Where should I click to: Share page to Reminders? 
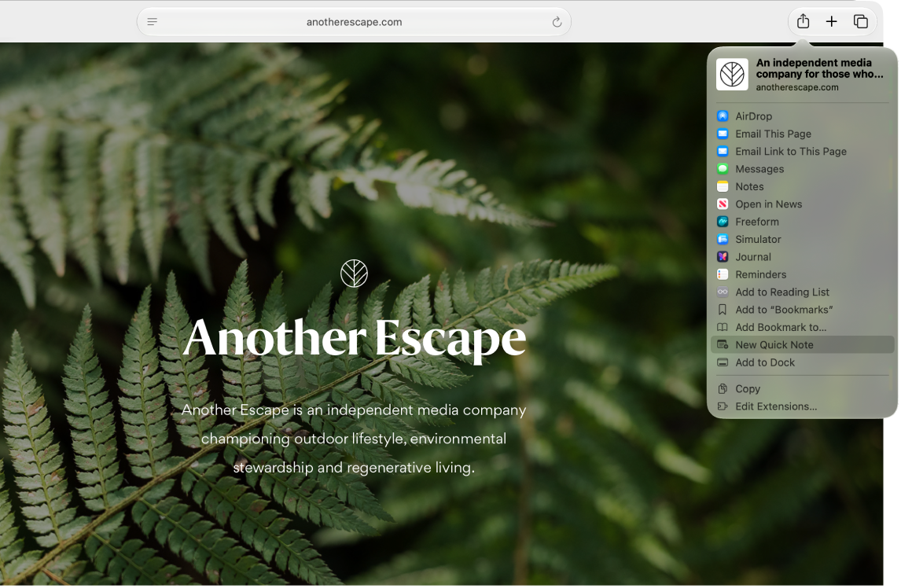pos(804,275)
